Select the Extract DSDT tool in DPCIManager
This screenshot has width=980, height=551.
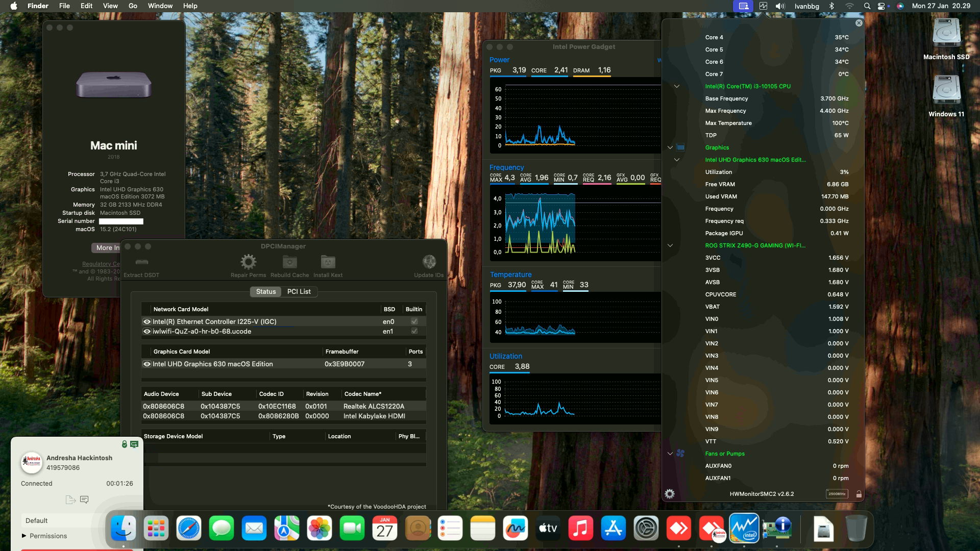(x=141, y=265)
